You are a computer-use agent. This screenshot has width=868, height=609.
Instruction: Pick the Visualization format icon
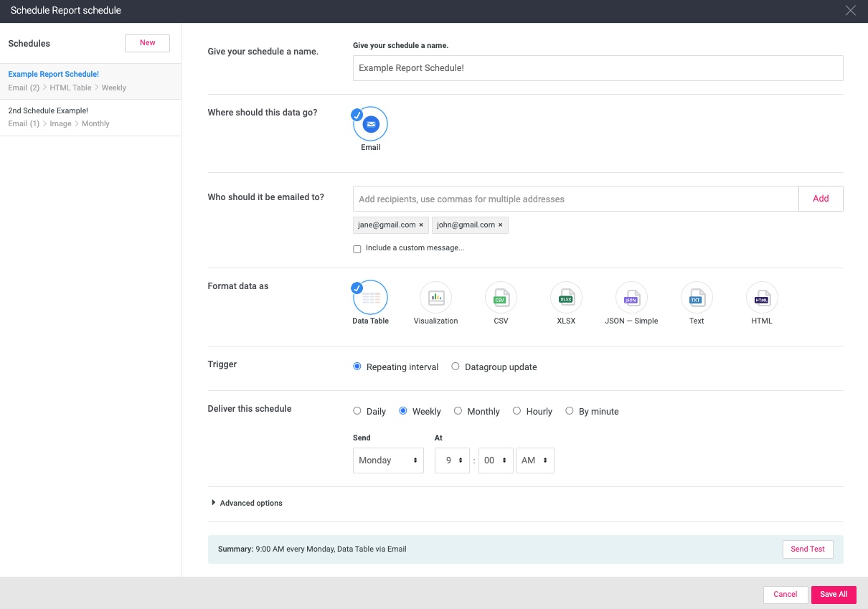[x=435, y=297]
